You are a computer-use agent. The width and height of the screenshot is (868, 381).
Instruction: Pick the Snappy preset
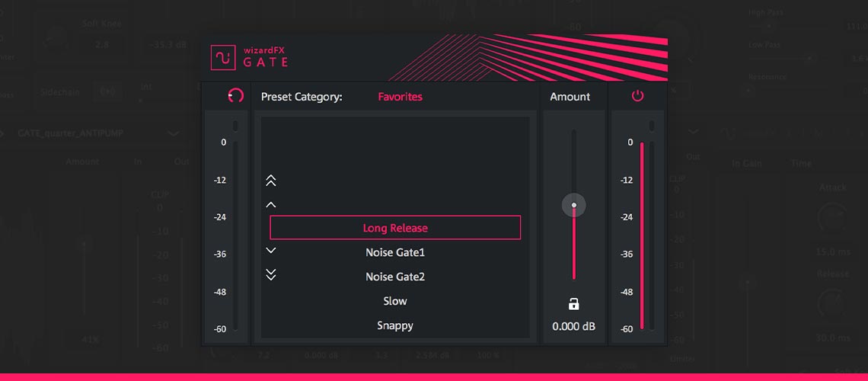(395, 325)
